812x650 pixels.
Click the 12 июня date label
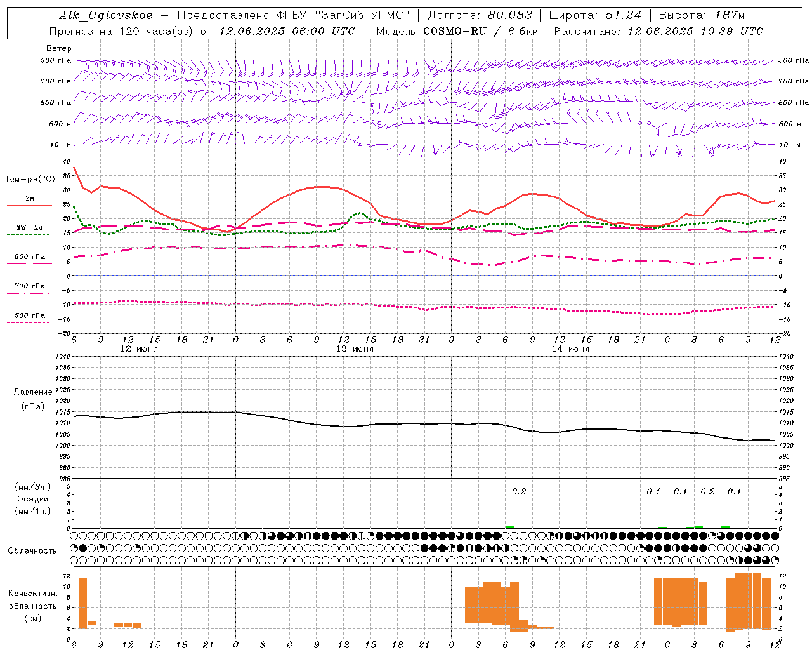coord(139,349)
